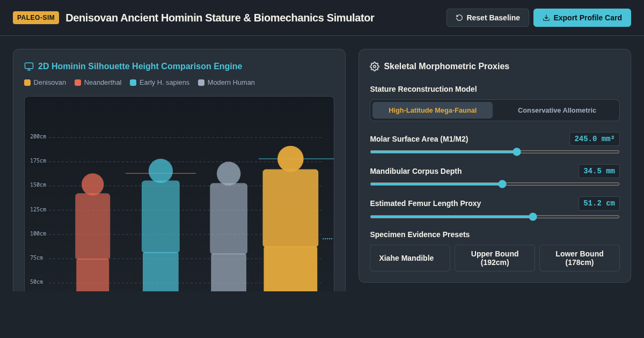Click the Reset Baseline button

pyautogui.click(x=488, y=18)
